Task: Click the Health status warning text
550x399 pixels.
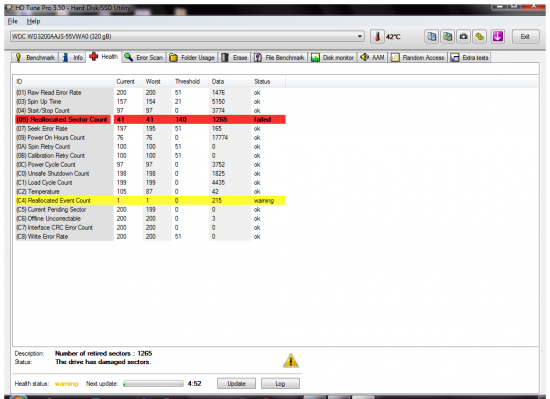Action: pyautogui.click(x=66, y=384)
